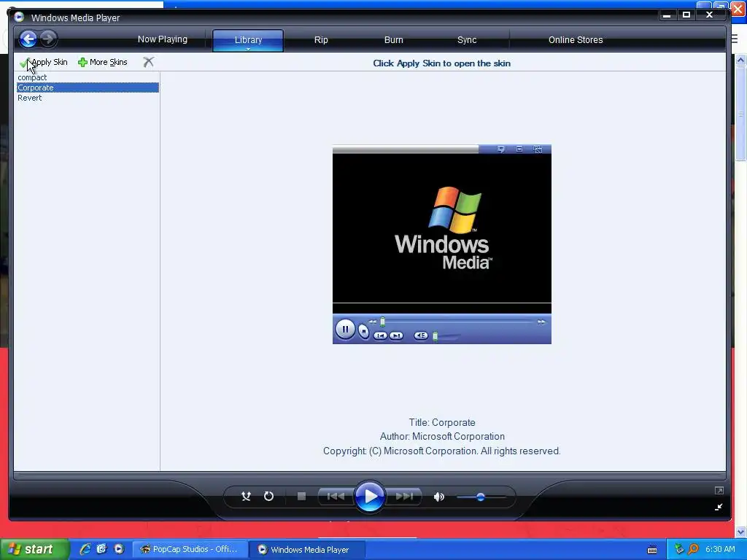
Task: Toggle repeat mode
Action: click(x=268, y=496)
